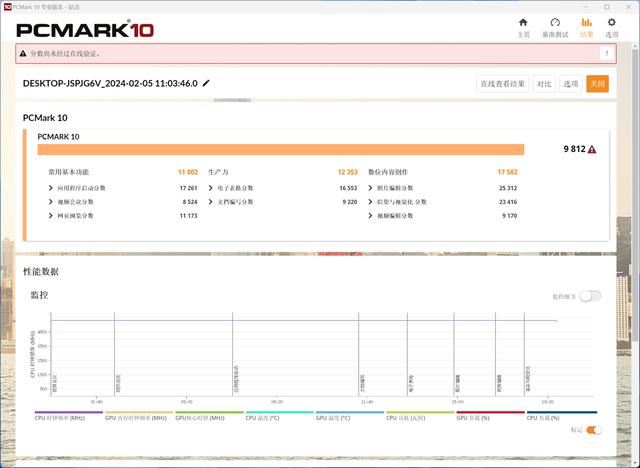Click the 16 553 spreadsheets score

(348, 188)
